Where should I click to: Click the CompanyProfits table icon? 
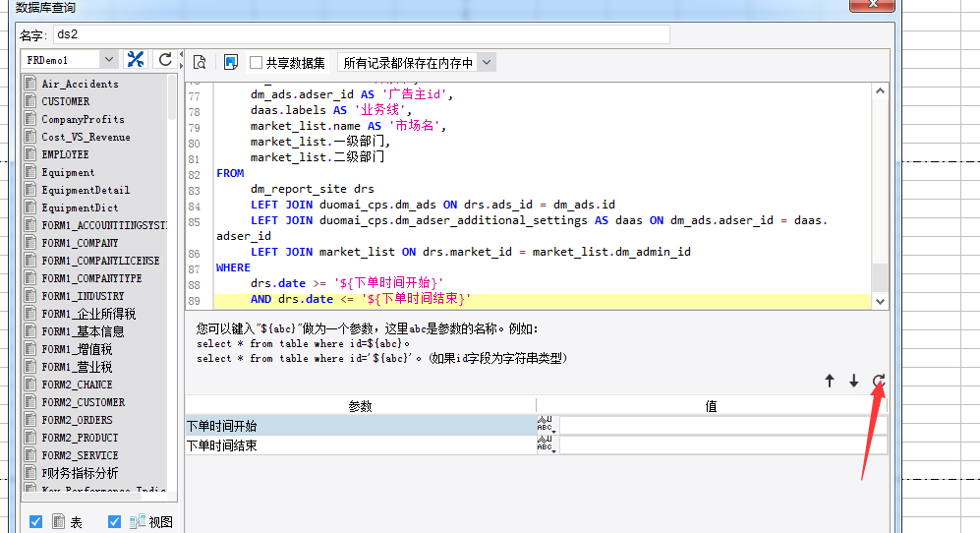tap(30, 118)
